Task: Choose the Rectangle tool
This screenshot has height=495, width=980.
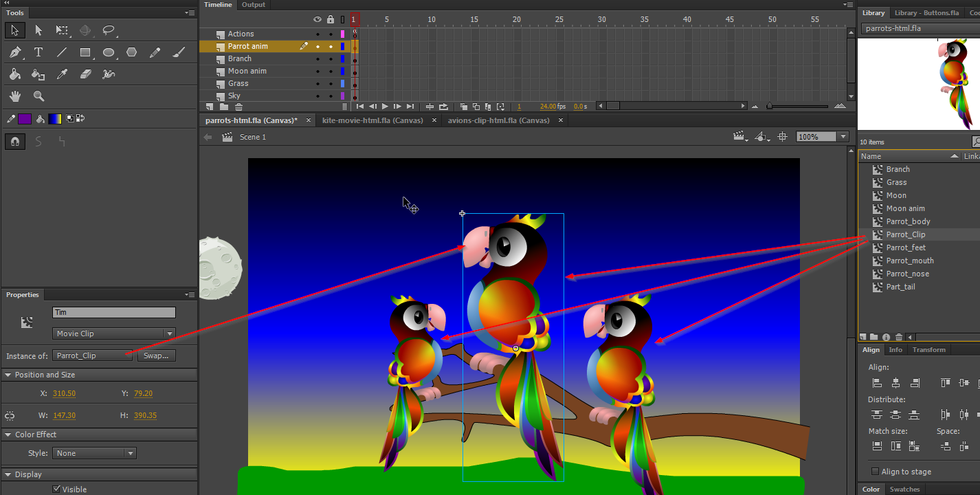Action: pyautogui.click(x=85, y=52)
